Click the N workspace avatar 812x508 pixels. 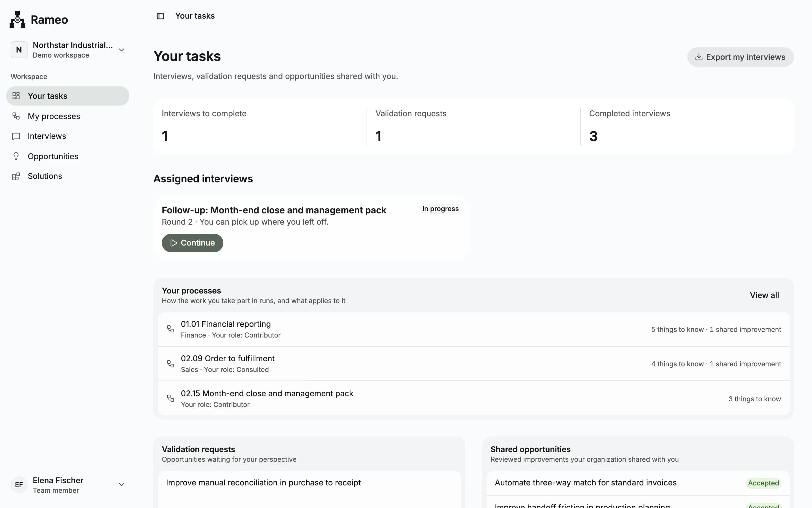coord(19,50)
